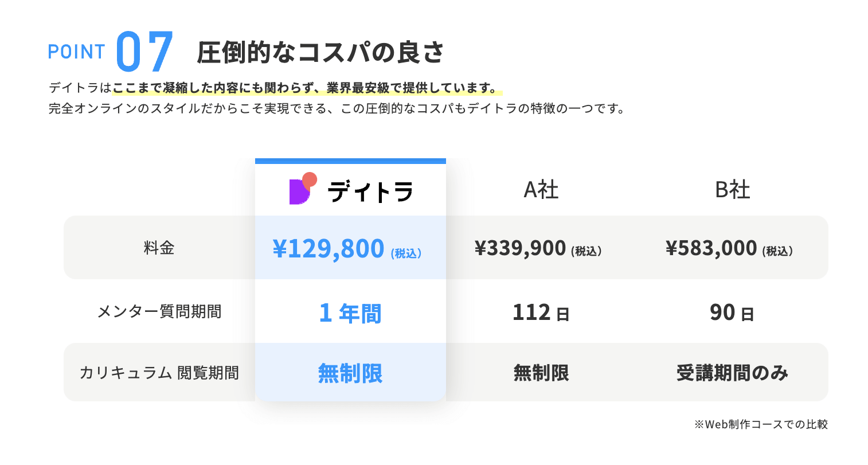Screen dimensions: 868x465
Task: Click the POINT 07 number label
Action: click(x=144, y=52)
